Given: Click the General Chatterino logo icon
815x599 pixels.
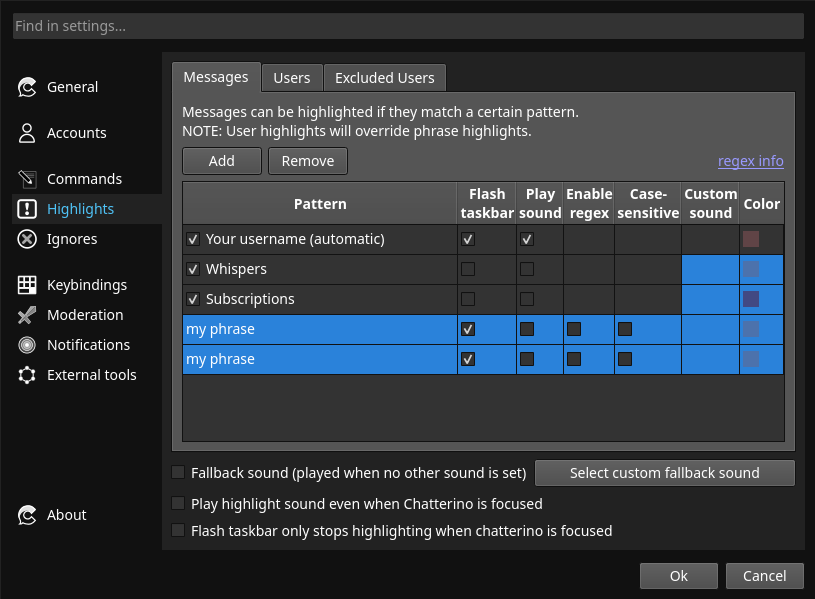Looking at the screenshot, I should pos(27,87).
